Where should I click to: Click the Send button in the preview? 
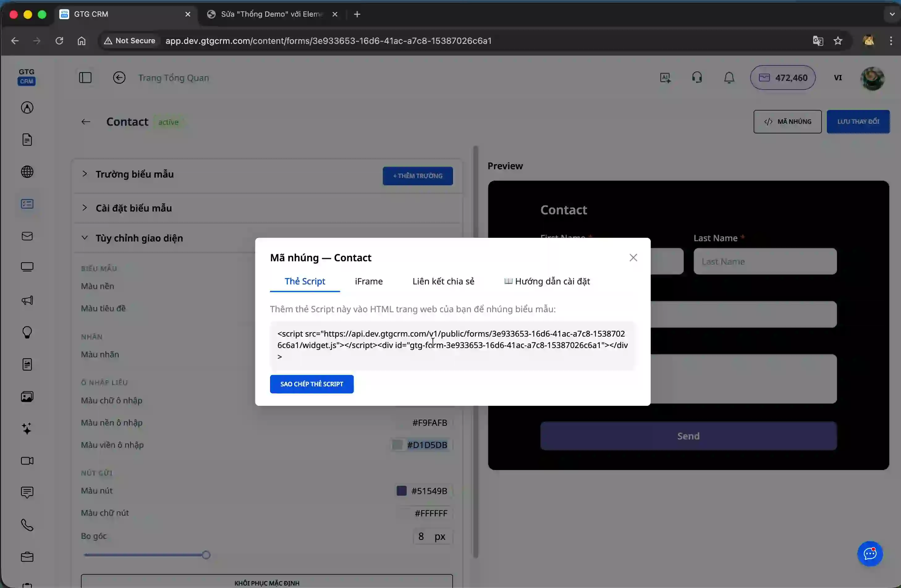click(x=688, y=435)
